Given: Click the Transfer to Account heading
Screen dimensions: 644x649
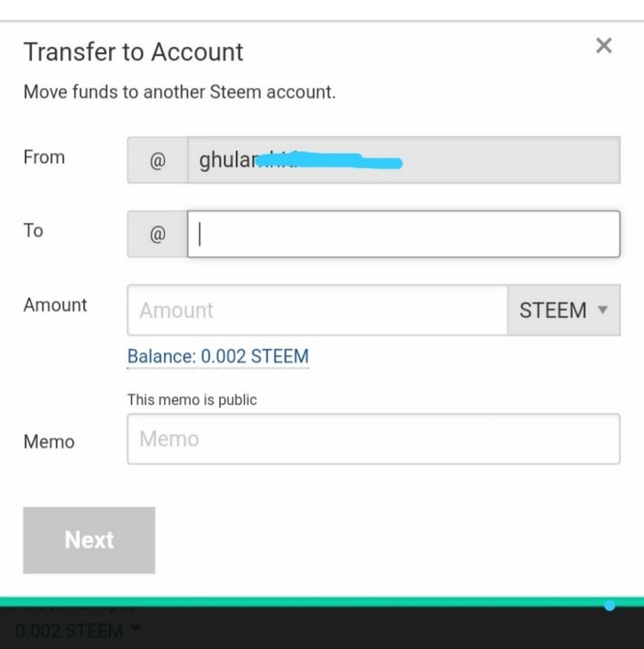Looking at the screenshot, I should point(134,52).
